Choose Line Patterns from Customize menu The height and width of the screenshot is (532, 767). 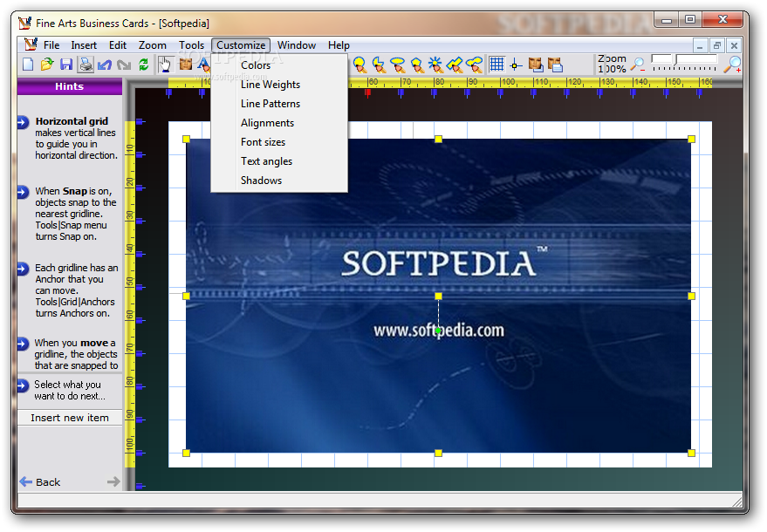click(x=279, y=104)
